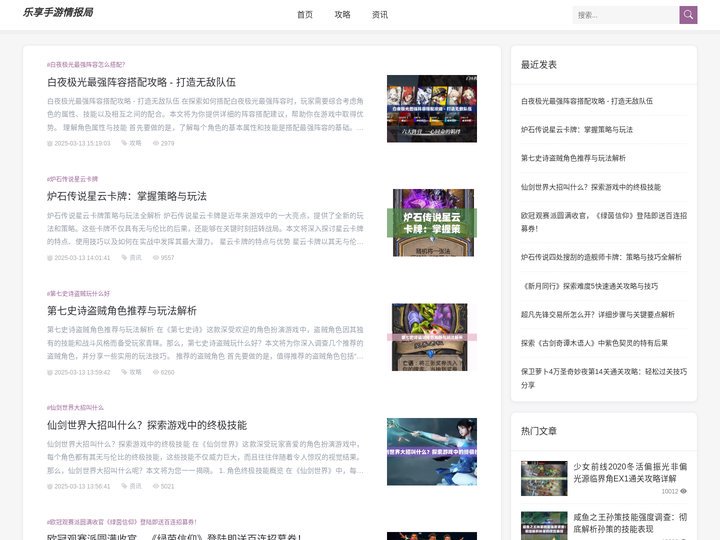Click the clock icon beside 2025-03-13 13:56:41
This screenshot has height=540, width=720.
click(x=50, y=487)
